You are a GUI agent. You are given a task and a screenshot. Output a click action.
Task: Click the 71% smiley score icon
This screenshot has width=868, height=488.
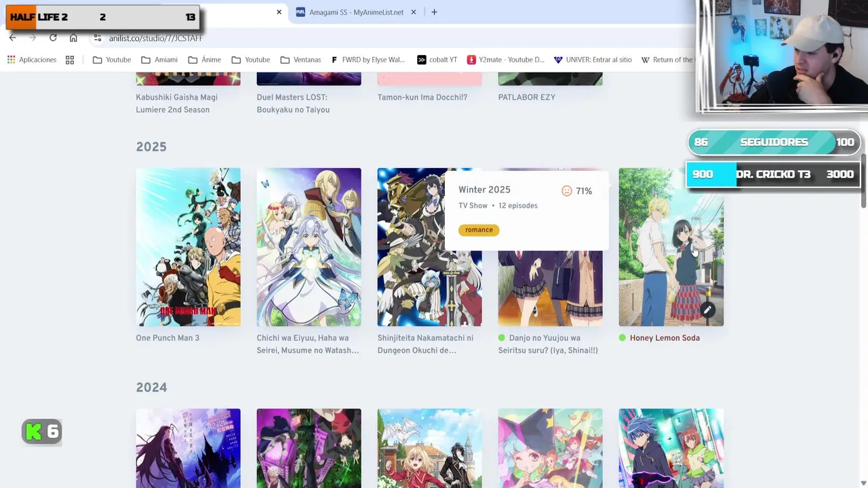(567, 191)
